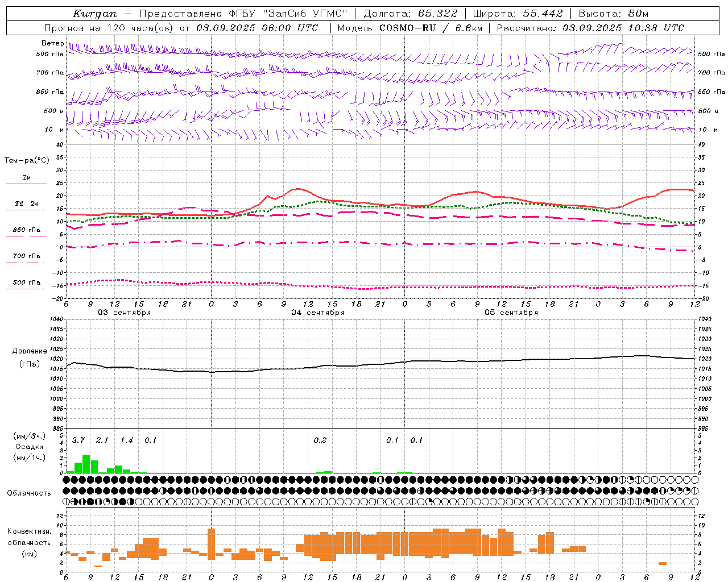Click the Высота: 80м elevation text
This screenshot has height=582, width=728.
[x=613, y=14]
